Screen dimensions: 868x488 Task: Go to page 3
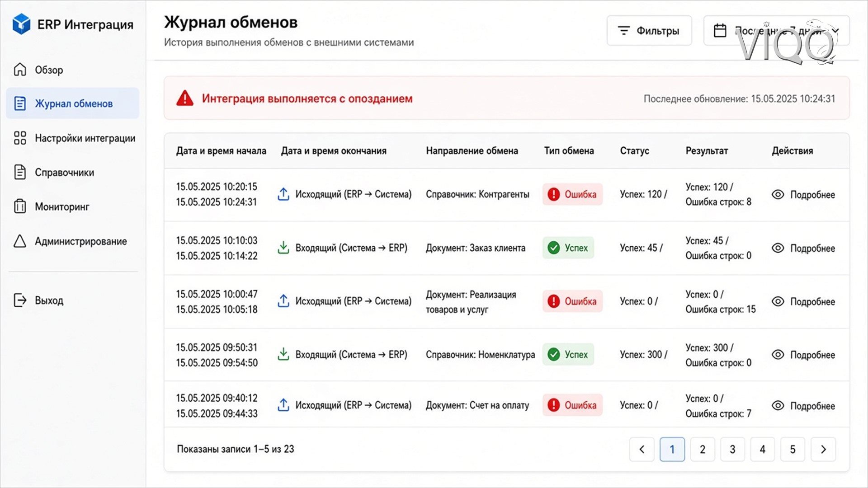tap(732, 449)
